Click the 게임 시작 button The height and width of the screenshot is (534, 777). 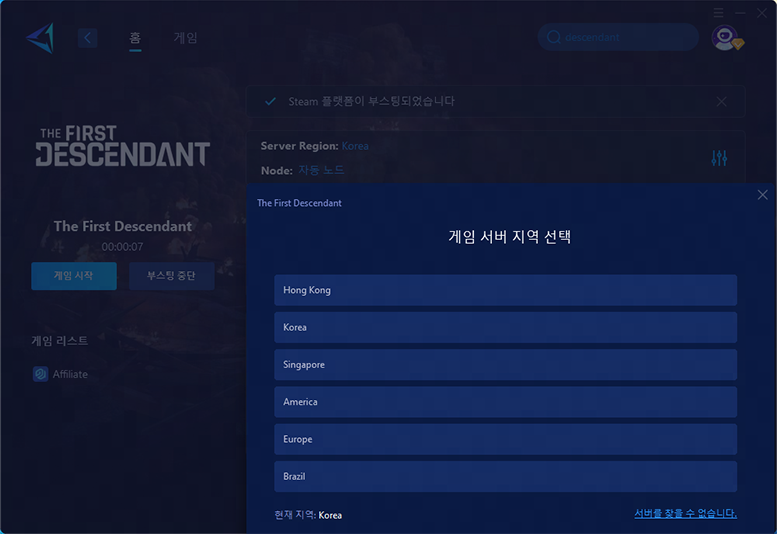tap(74, 276)
